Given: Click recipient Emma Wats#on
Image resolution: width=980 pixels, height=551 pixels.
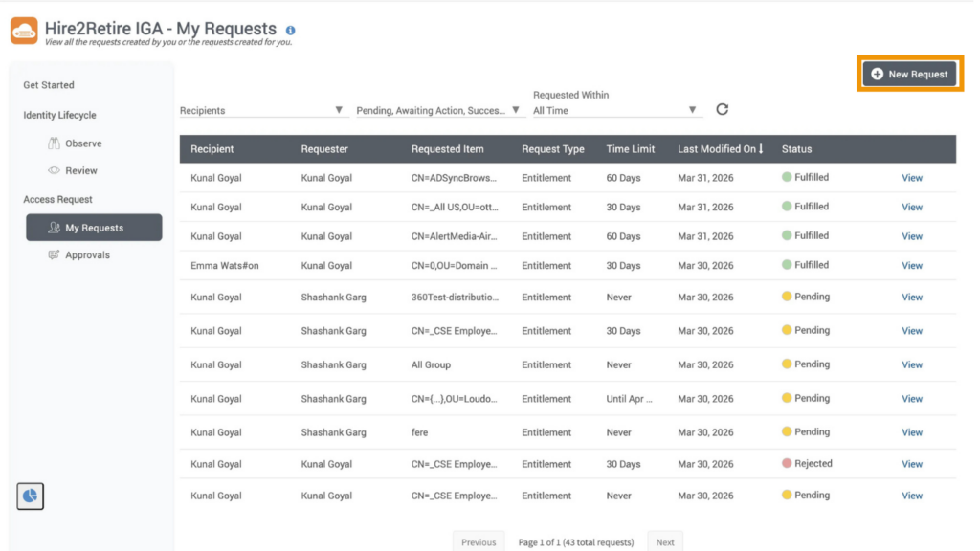Looking at the screenshot, I should [x=224, y=266].
